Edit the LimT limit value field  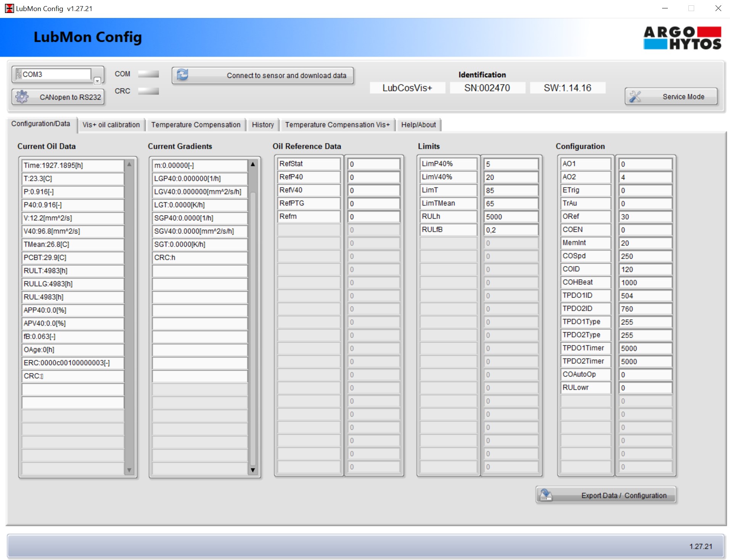pyautogui.click(x=510, y=190)
